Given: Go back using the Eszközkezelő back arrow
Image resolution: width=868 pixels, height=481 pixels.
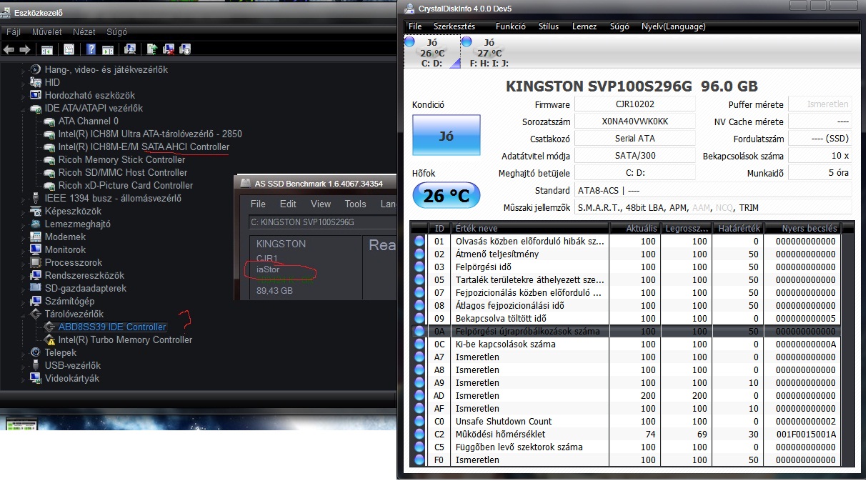Looking at the screenshot, I should click(9, 49).
